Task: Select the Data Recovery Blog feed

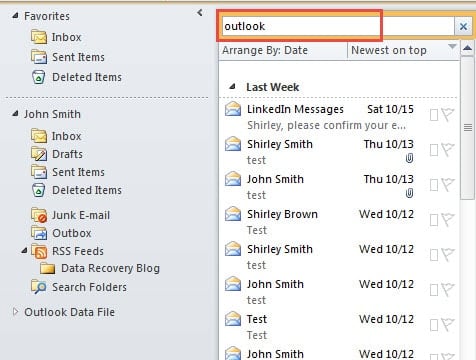Action: coord(110,268)
